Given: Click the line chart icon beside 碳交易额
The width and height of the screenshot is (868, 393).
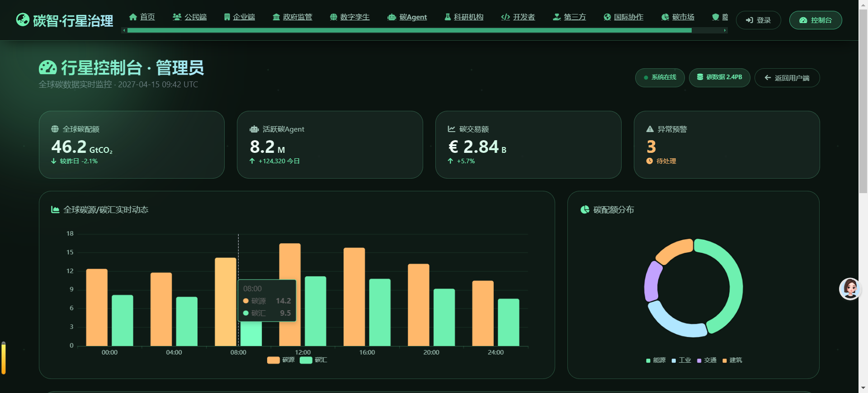Looking at the screenshot, I should tap(452, 129).
